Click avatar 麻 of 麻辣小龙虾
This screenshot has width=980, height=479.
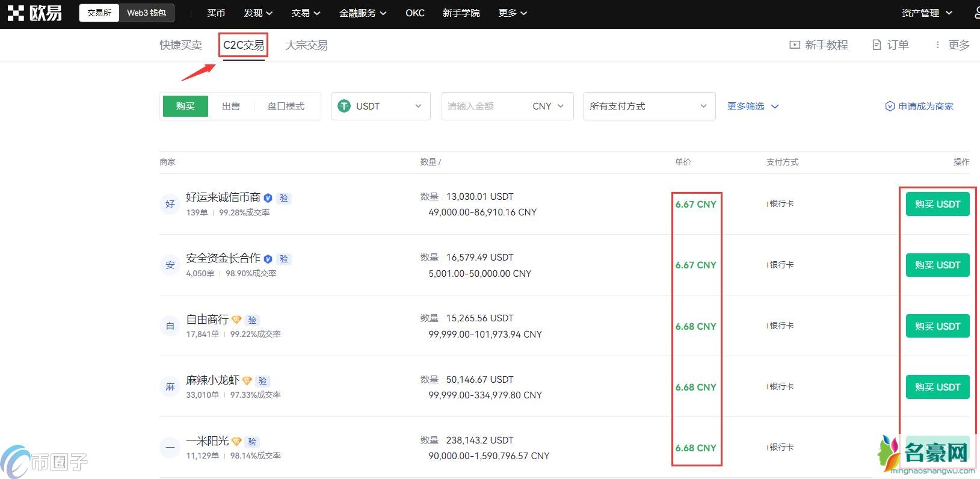(170, 387)
